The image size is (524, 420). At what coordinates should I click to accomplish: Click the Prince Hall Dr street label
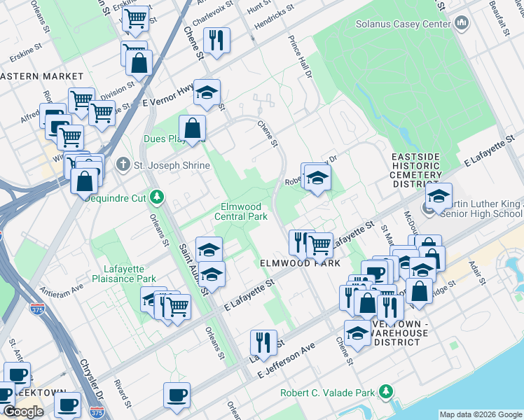coord(300,57)
